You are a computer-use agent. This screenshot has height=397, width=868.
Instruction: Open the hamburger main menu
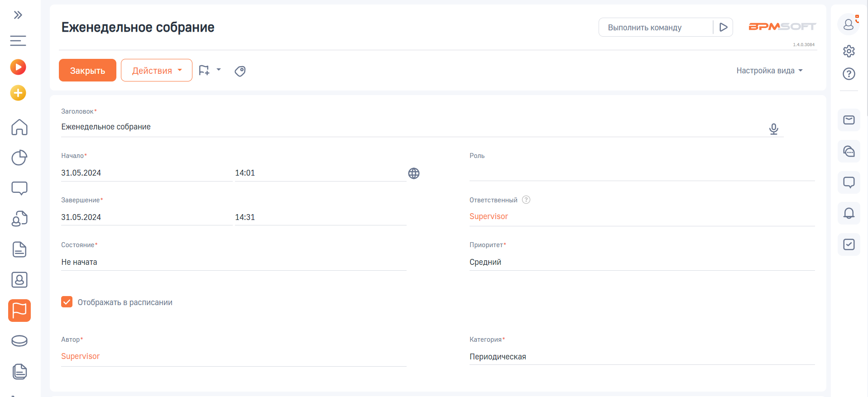(x=18, y=41)
